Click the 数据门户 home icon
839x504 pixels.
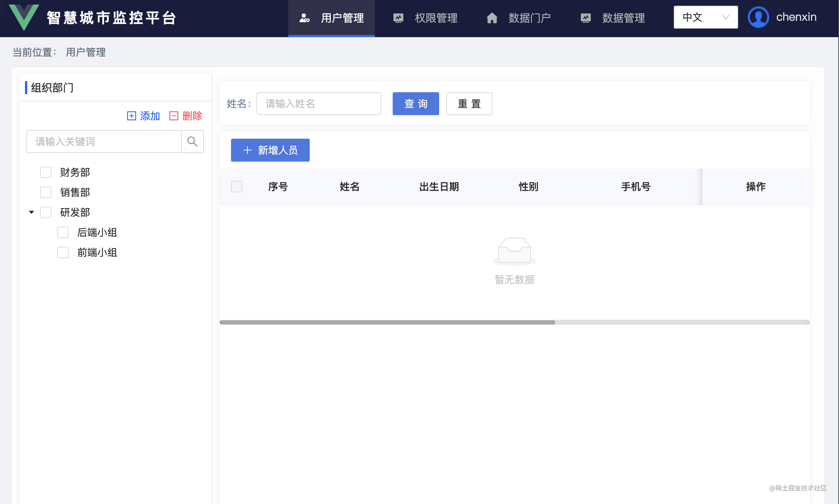click(492, 18)
